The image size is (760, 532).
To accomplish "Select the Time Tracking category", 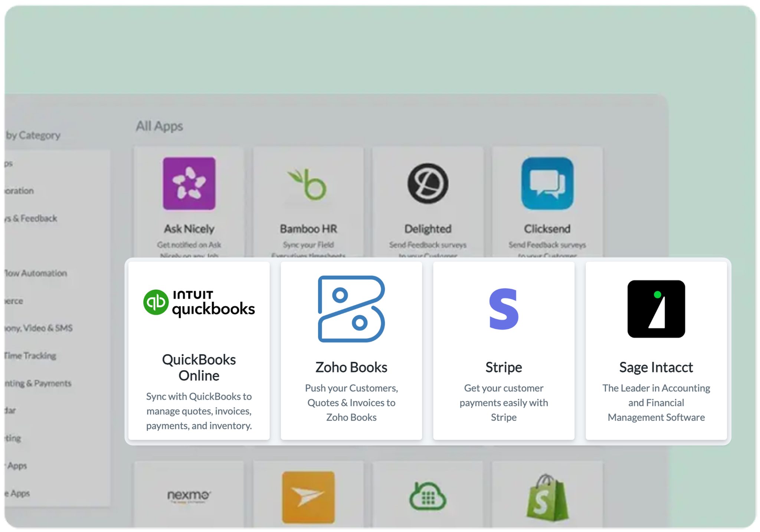I will click(x=30, y=355).
